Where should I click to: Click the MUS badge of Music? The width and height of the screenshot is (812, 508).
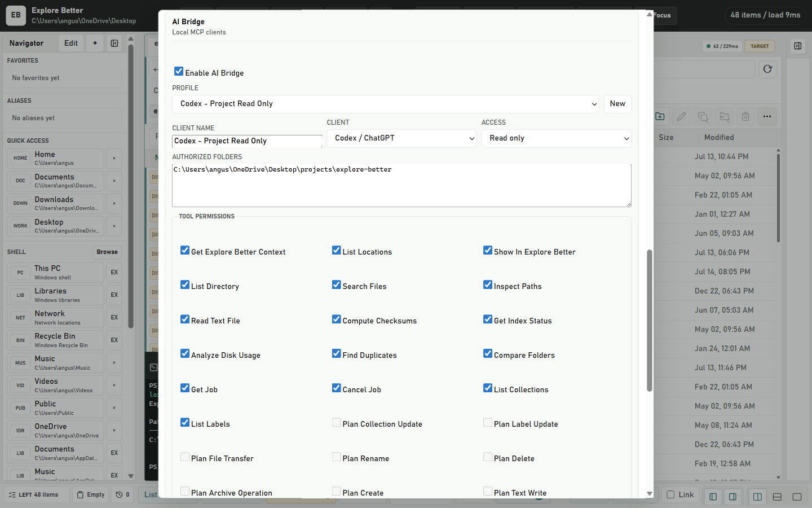point(20,363)
